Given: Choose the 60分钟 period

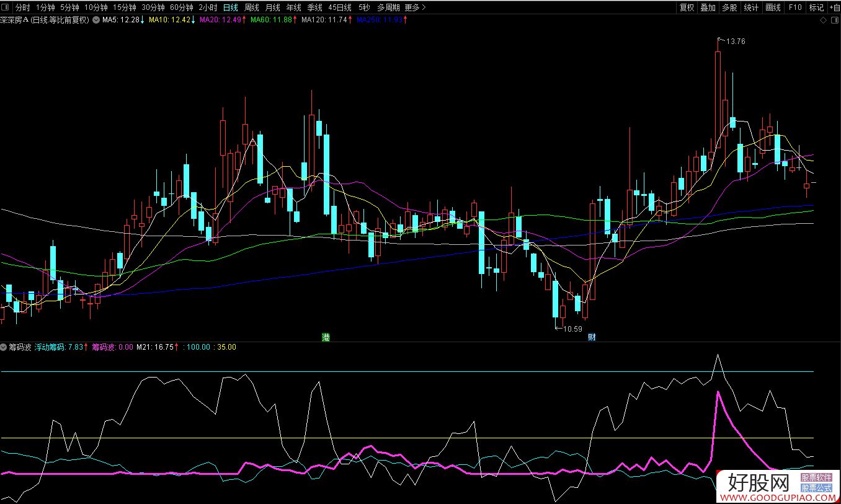Looking at the screenshot, I should click(182, 7).
